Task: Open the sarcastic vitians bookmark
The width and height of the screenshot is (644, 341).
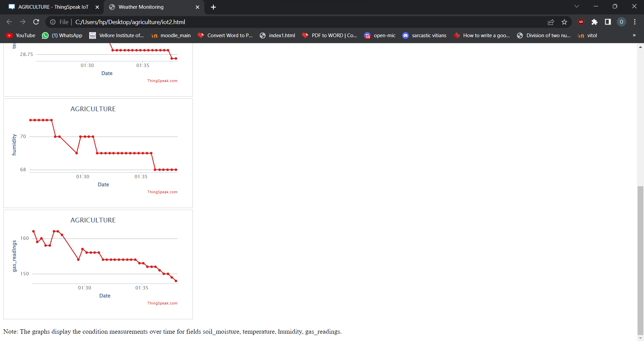Action: pyautogui.click(x=424, y=36)
